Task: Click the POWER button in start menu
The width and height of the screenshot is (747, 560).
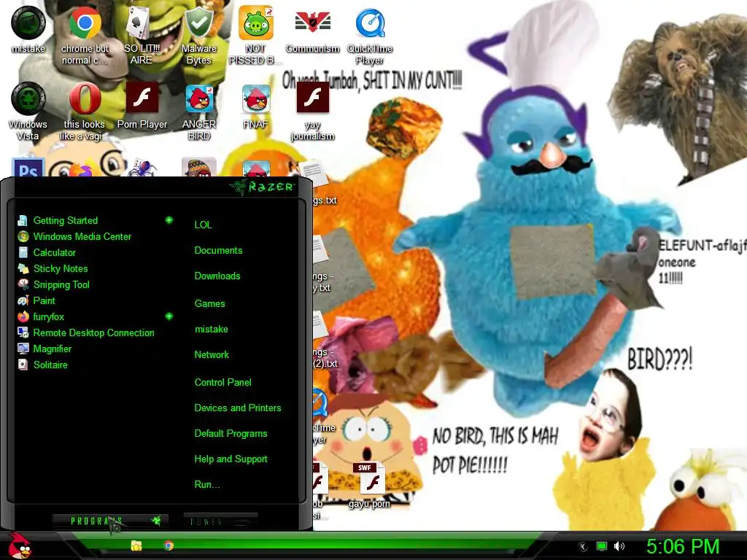Action: pos(220,521)
